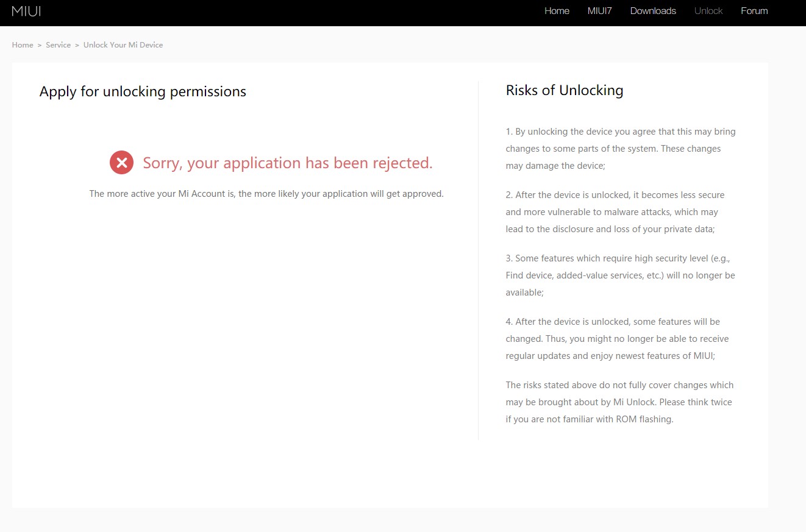This screenshot has width=806, height=532.
Task: Visit the Forum from top navigation
Action: coord(754,11)
